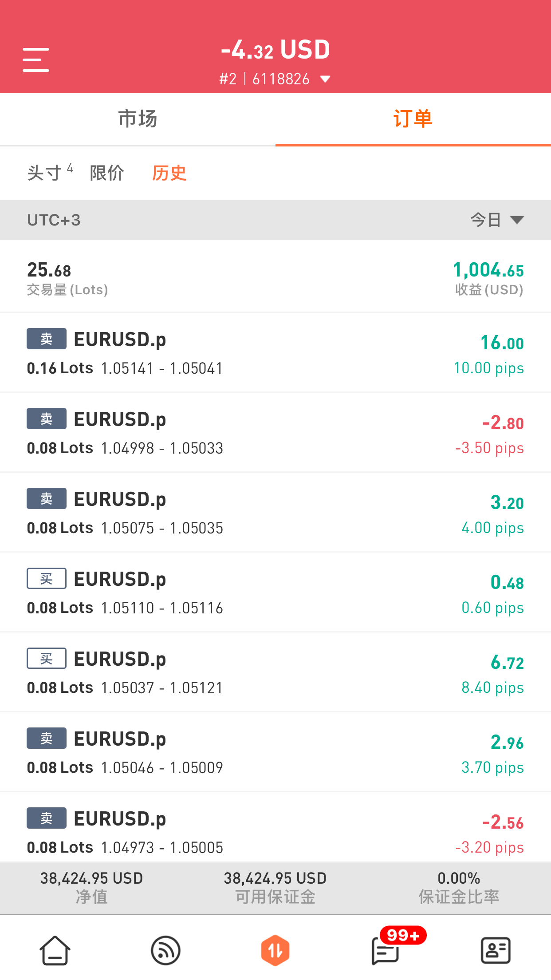Image resolution: width=551 pixels, height=980 pixels.
Task: Tap the home icon in bottom bar
Action: (55, 951)
